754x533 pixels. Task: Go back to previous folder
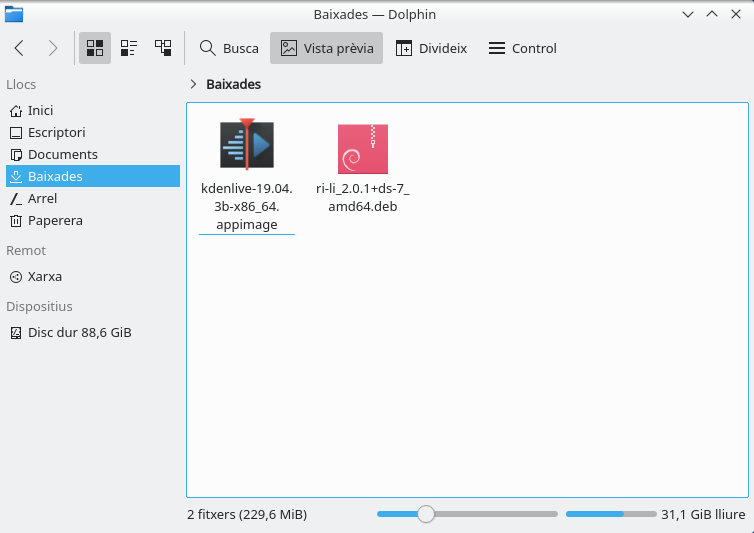[x=20, y=48]
